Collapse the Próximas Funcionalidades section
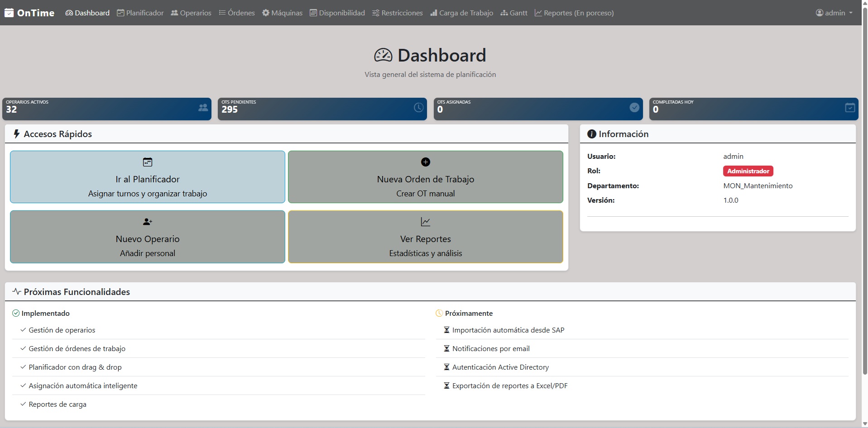 [76, 292]
